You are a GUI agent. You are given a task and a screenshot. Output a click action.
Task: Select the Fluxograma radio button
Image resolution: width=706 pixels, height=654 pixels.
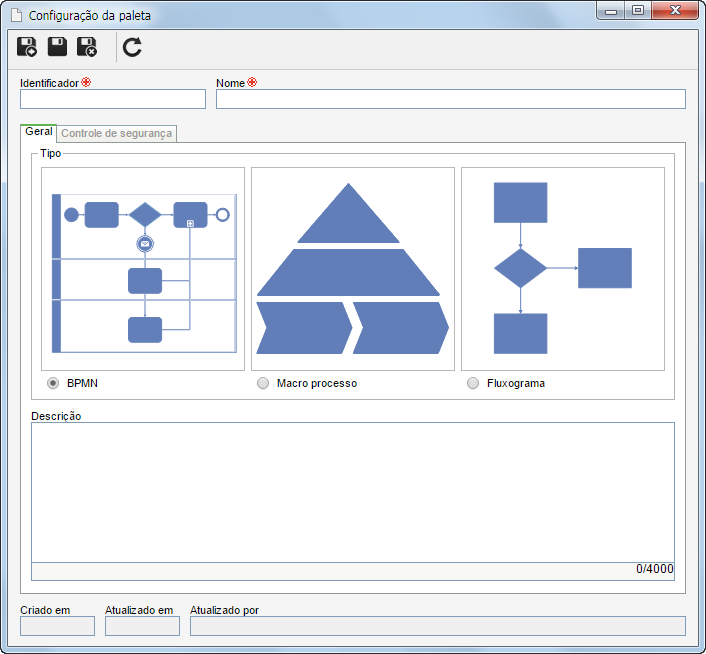coord(473,383)
